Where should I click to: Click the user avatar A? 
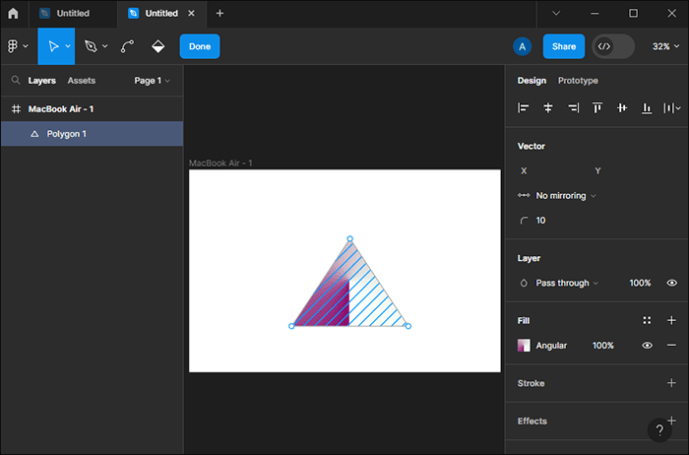pyautogui.click(x=522, y=46)
